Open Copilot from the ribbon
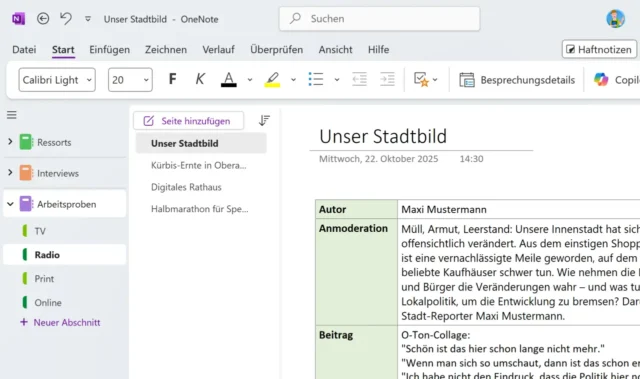The height and width of the screenshot is (379, 640). [616, 80]
